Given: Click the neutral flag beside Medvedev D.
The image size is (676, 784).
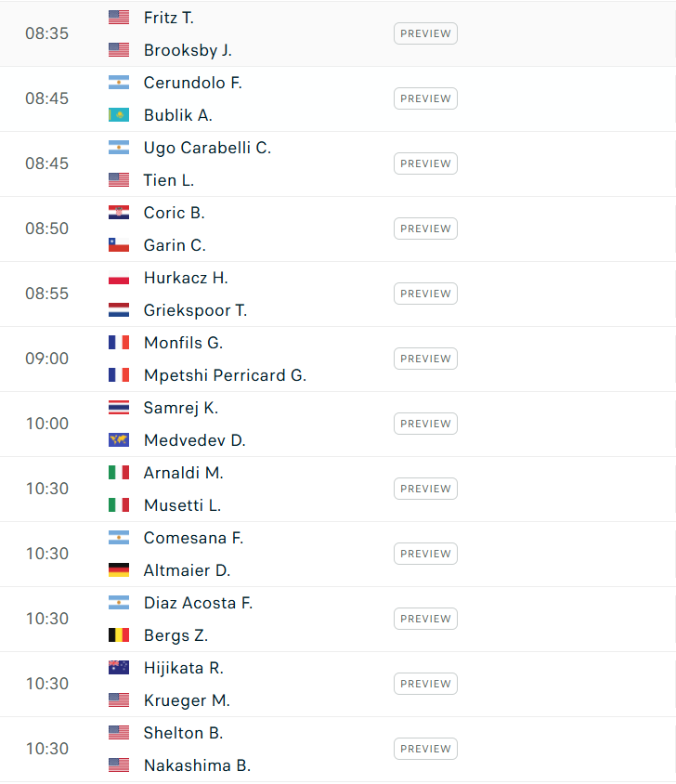Looking at the screenshot, I should (x=119, y=440).
